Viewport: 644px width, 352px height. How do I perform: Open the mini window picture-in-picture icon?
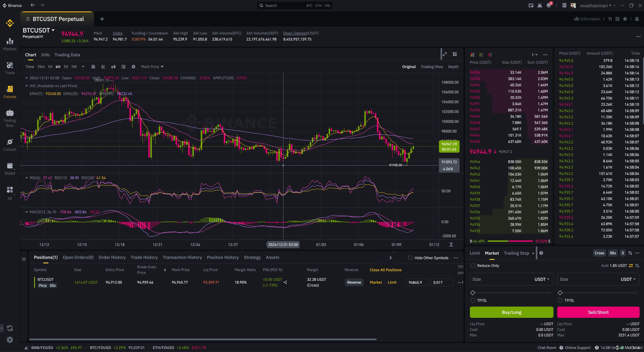pos(531,6)
